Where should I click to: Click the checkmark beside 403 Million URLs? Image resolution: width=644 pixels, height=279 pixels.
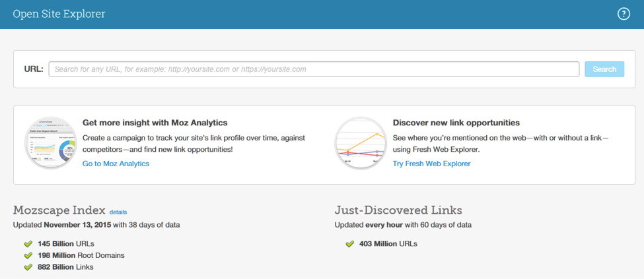point(349,244)
